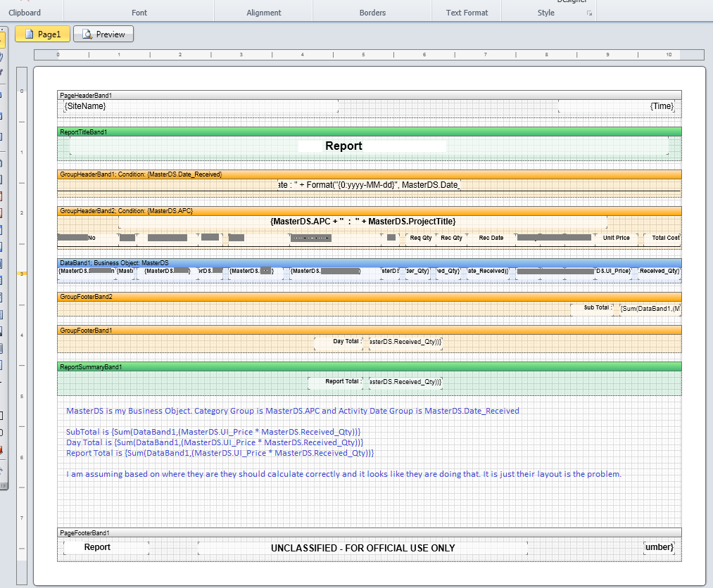Viewport: 713px width, 588px height.
Task: Select the expression next to Report Total
Action: [405, 382]
